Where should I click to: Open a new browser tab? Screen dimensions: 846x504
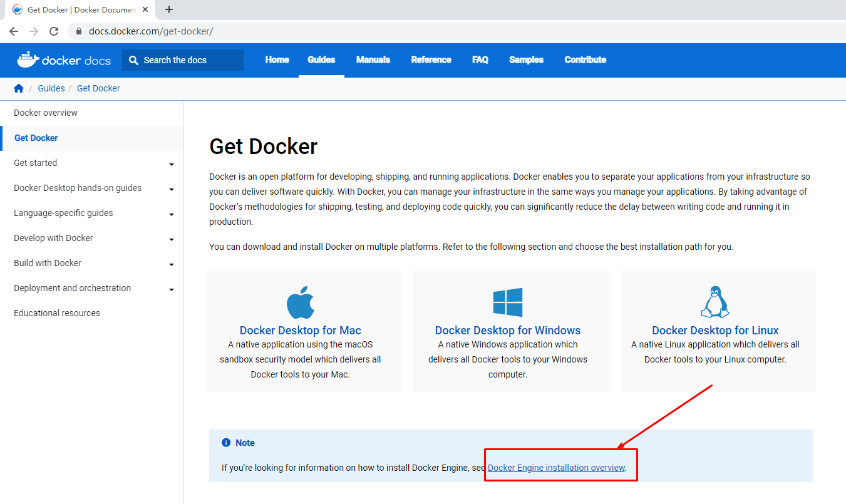tap(169, 9)
